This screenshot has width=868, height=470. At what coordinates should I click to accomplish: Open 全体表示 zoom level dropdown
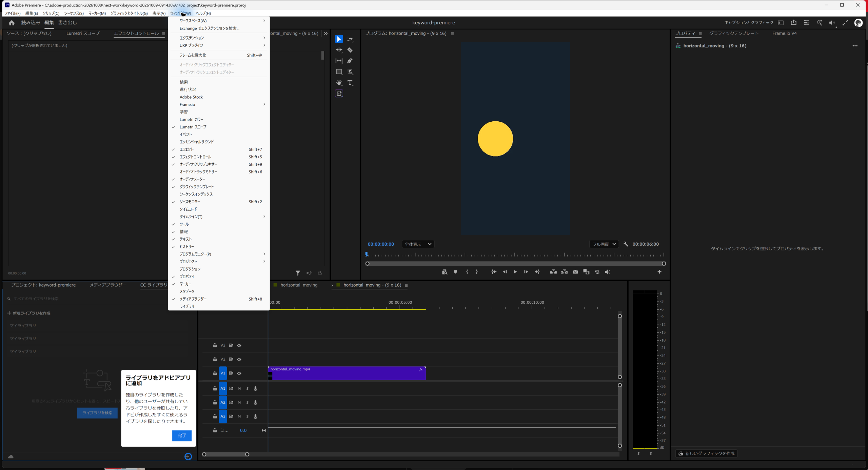[x=418, y=244]
